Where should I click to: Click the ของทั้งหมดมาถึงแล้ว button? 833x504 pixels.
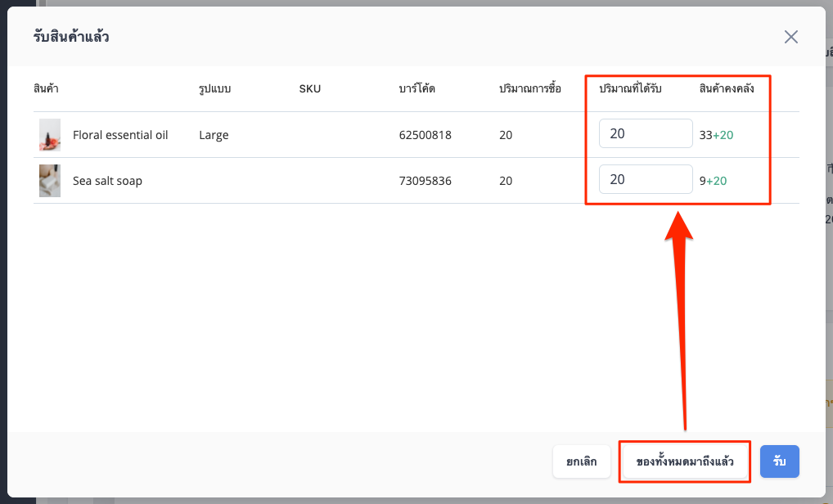coord(685,461)
